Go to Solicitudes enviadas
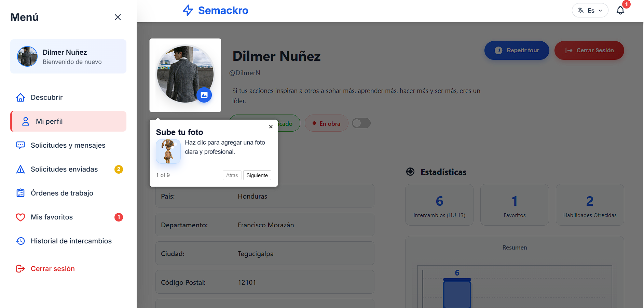 (x=64, y=169)
